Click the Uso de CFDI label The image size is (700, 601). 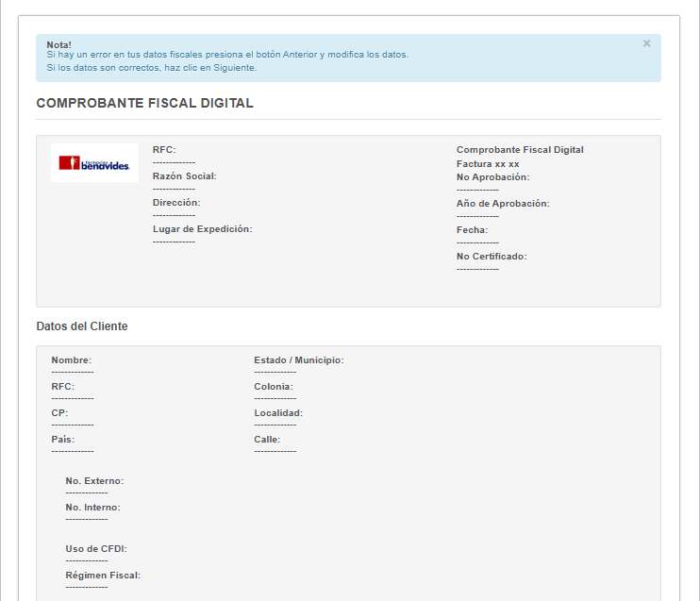[x=96, y=549]
